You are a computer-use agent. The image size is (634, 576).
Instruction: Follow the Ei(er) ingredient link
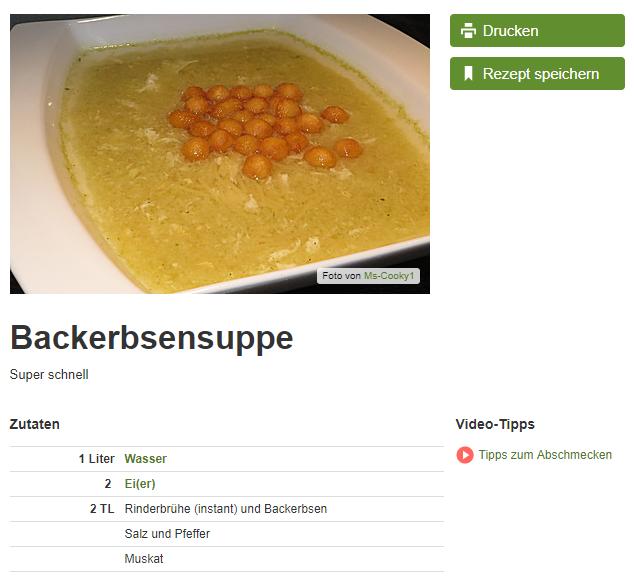click(140, 484)
